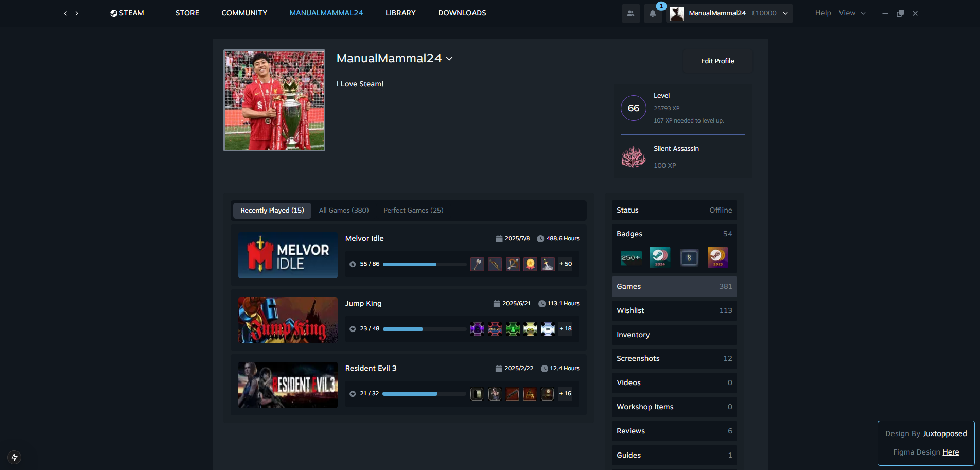Open the Silent Assassin badge icon
980x470 pixels.
coord(634,157)
